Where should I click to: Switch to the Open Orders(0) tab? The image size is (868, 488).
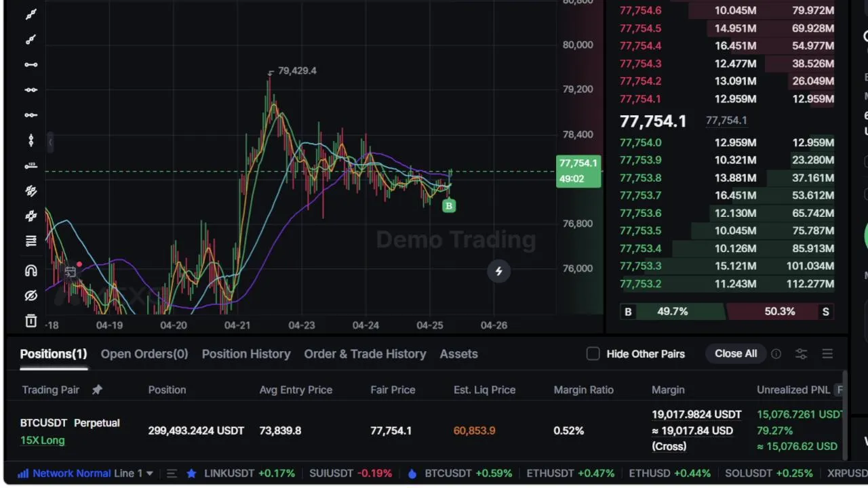144,354
